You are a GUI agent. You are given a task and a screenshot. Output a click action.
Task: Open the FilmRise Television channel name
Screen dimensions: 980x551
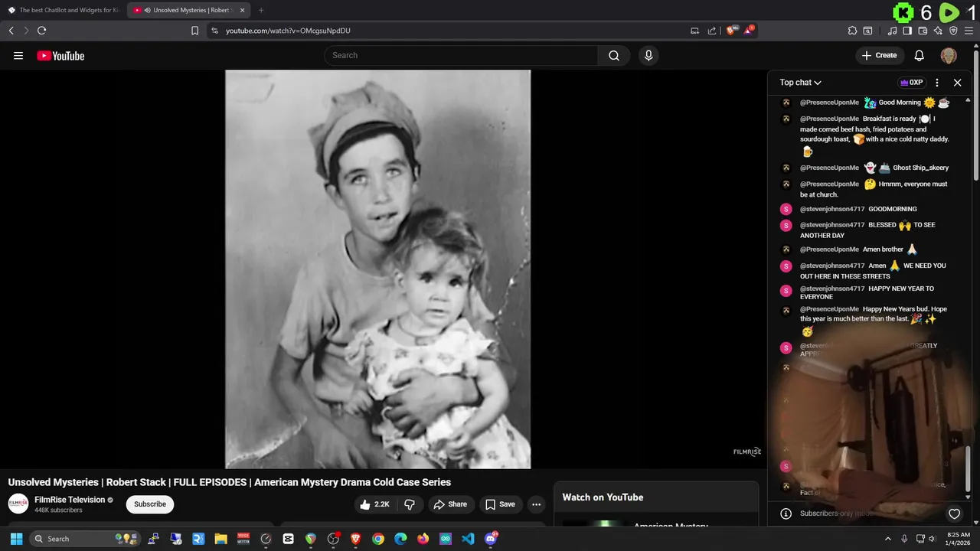click(x=70, y=500)
